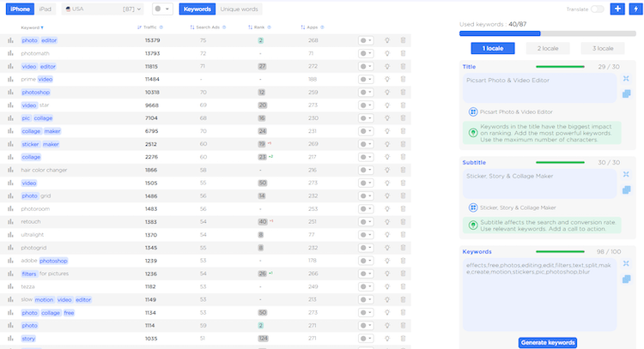Image resolution: width=644 pixels, height=349 pixels.
Task: Open the chart icon for retouch row
Action: tap(10, 222)
